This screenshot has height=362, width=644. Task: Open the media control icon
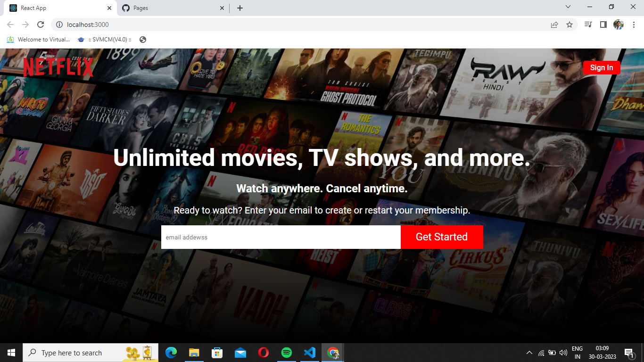588,25
